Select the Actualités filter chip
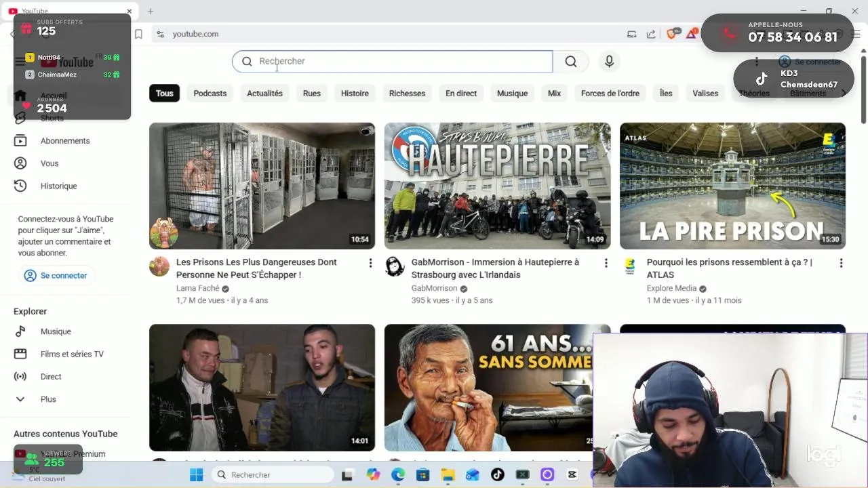This screenshot has height=488, width=868. click(264, 94)
